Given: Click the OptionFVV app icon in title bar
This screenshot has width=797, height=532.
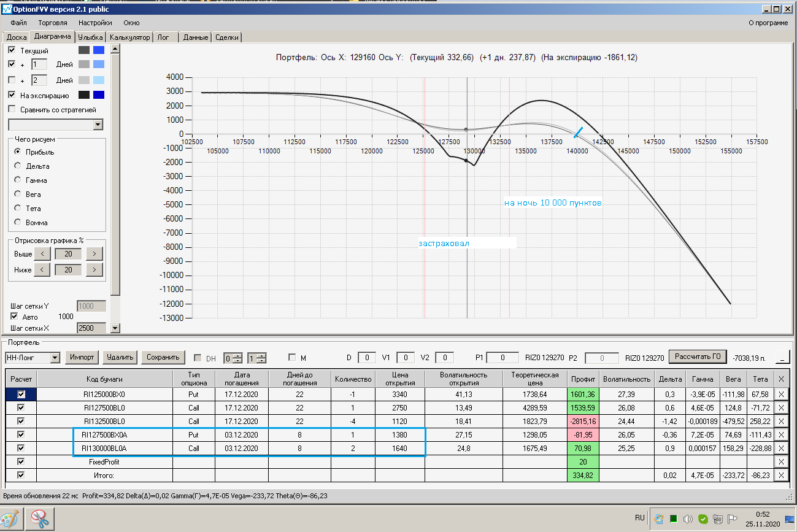Looking at the screenshot, I should click(x=7, y=9).
